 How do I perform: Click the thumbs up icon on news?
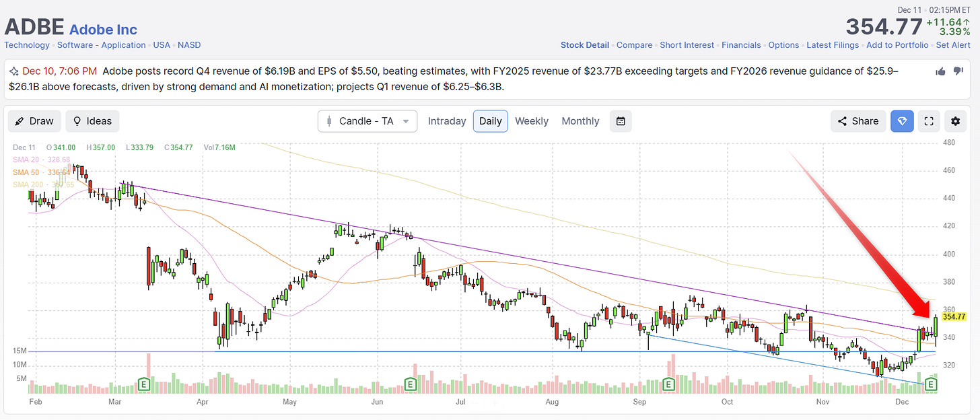[941, 71]
